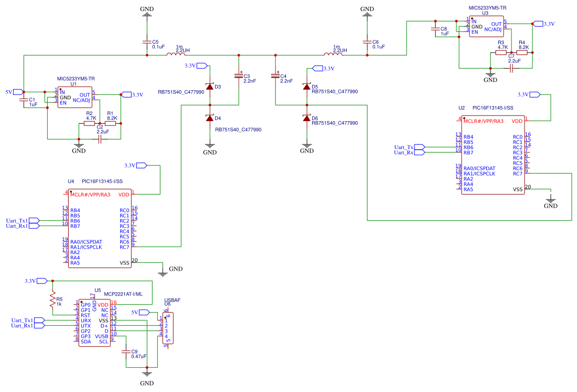Select the 3.3V net flag at U3 output
The height and width of the screenshot is (392, 577).
538,24
